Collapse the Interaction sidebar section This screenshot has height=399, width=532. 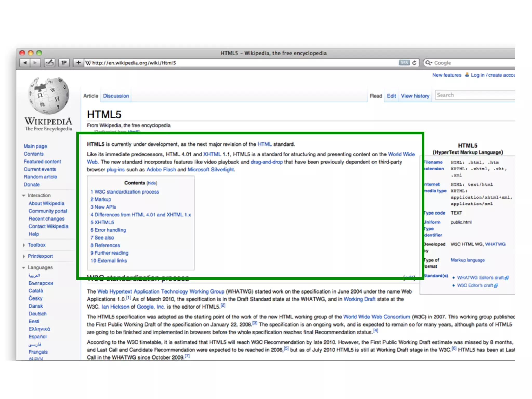coord(24,195)
